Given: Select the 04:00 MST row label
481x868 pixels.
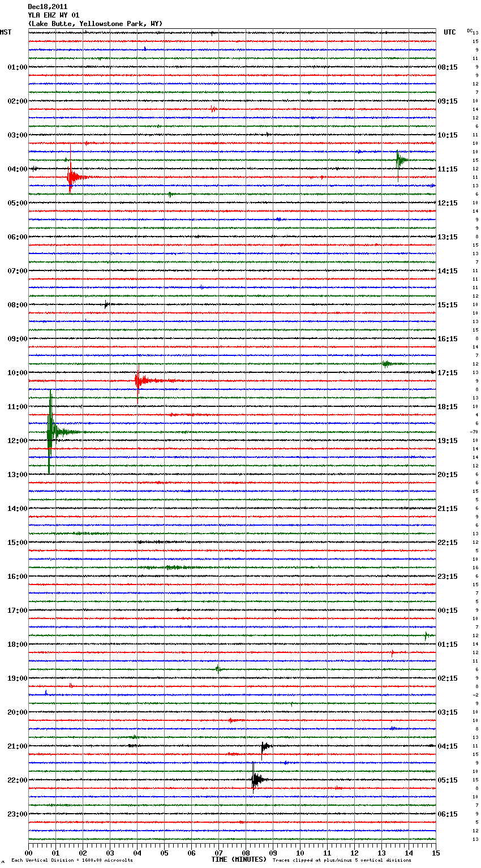Looking at the screenshot, I should [x=18, y=169].
